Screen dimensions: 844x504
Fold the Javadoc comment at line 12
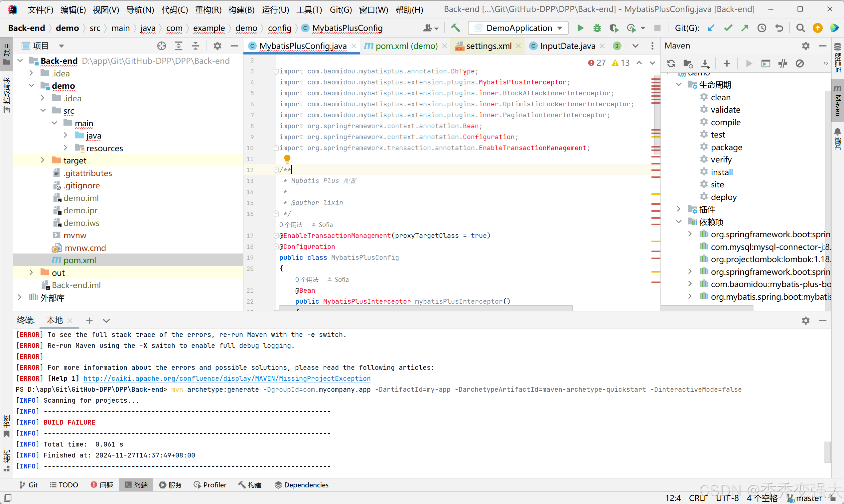[276, 170]
